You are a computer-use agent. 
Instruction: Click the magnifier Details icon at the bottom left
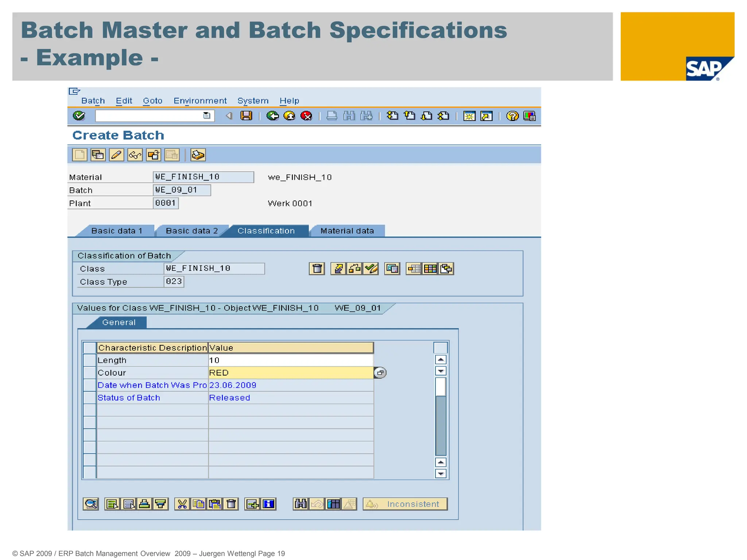(x=91, y=504)
